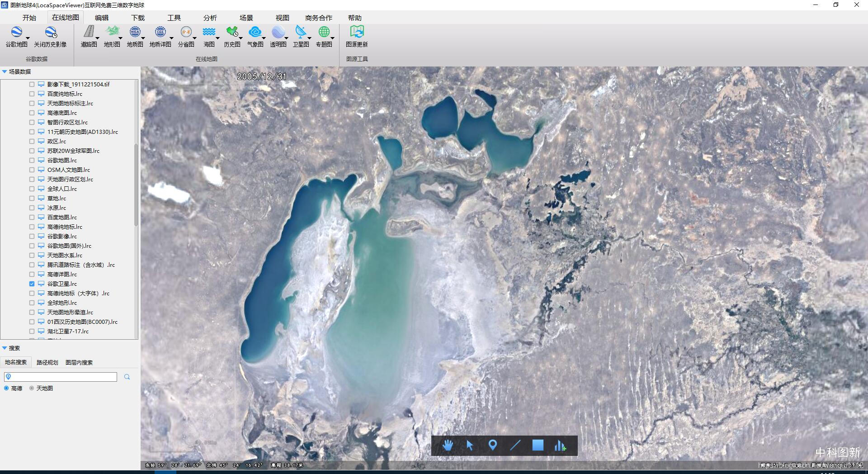Open the 专题图 thematic map icon
The height and width of the screenshot is (474, 868).
(324, 32)
